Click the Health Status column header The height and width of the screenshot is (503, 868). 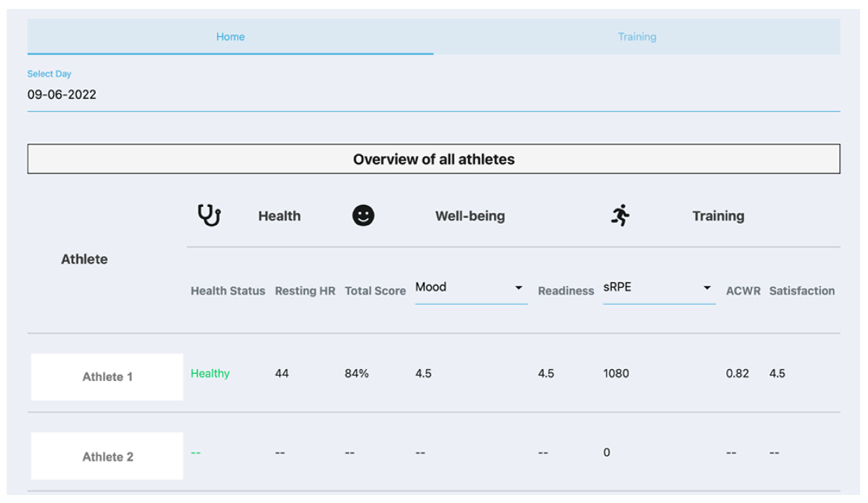point(228,291)
